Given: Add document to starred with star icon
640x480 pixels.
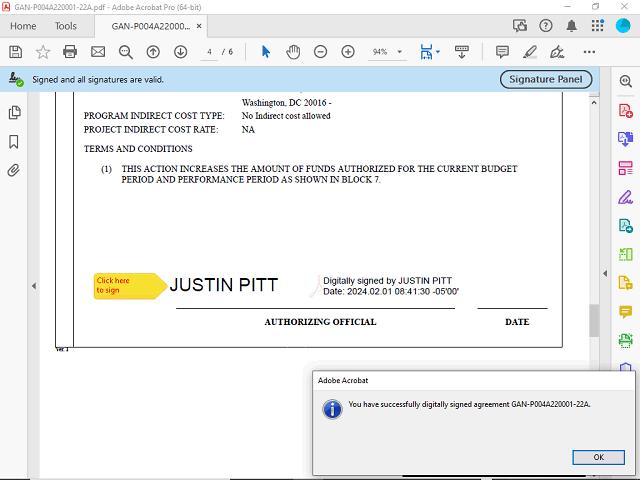Looking at the screenshot, I should 43,52.
